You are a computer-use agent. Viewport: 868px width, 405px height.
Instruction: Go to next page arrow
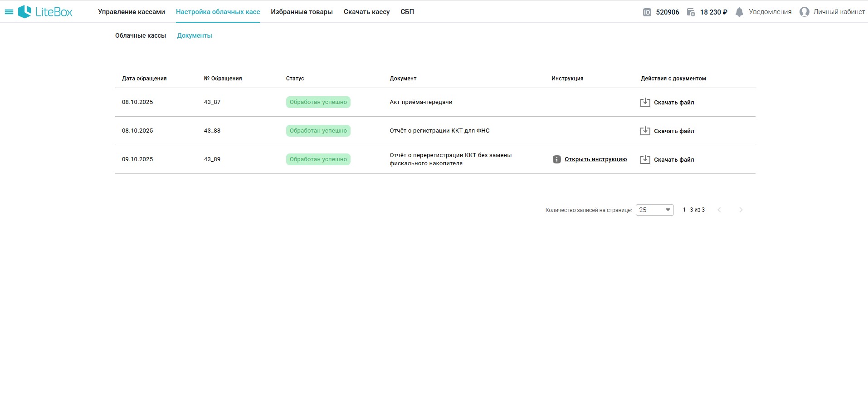pos(741,210)
